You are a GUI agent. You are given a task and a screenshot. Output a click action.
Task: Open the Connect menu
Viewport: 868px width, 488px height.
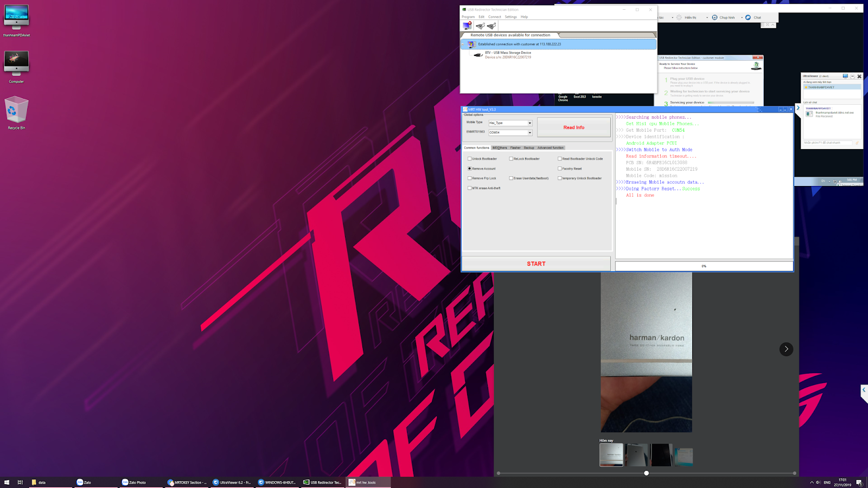pyautogui.click(x=495, y=17)
